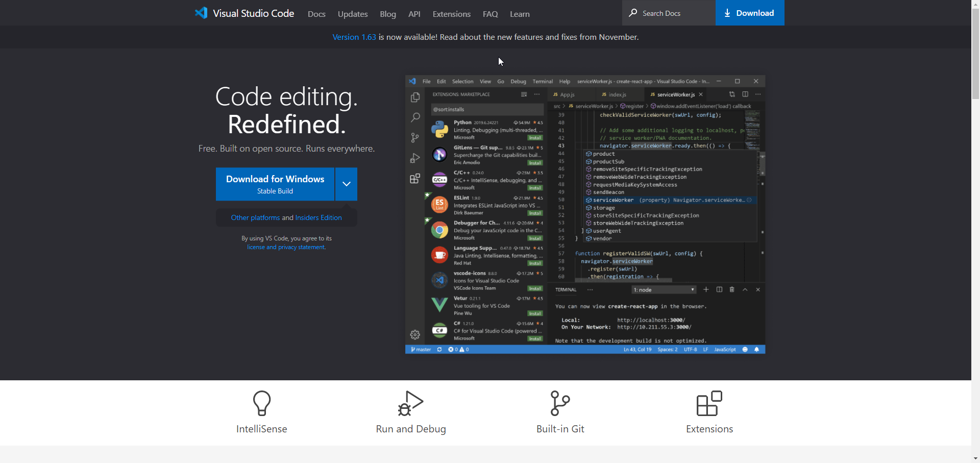Click the Source Control icon in screenshot sidebar
This screenshot has height=463, width=980.
(x=415, y=138)
